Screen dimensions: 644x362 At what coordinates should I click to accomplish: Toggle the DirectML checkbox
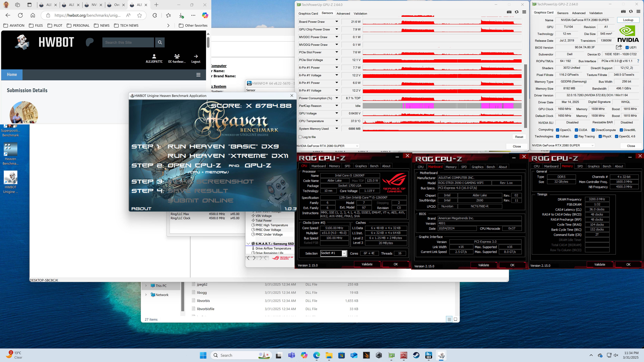(x=621, y=130)
